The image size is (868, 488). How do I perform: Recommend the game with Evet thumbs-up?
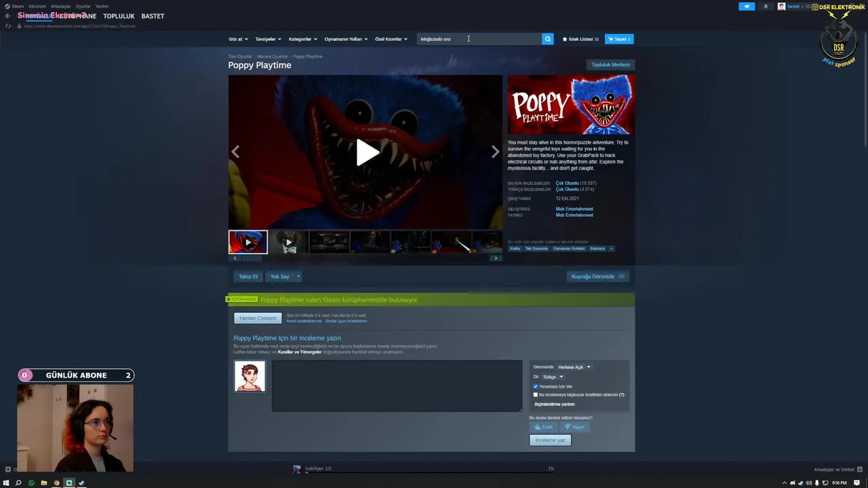(x=544, y=427)
